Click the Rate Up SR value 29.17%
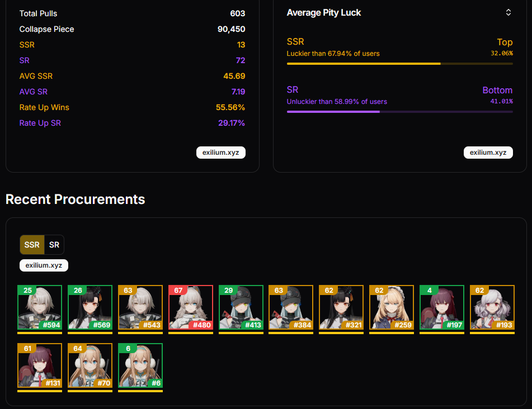Viewport: 532px width, 409px height. click(232, 123)
